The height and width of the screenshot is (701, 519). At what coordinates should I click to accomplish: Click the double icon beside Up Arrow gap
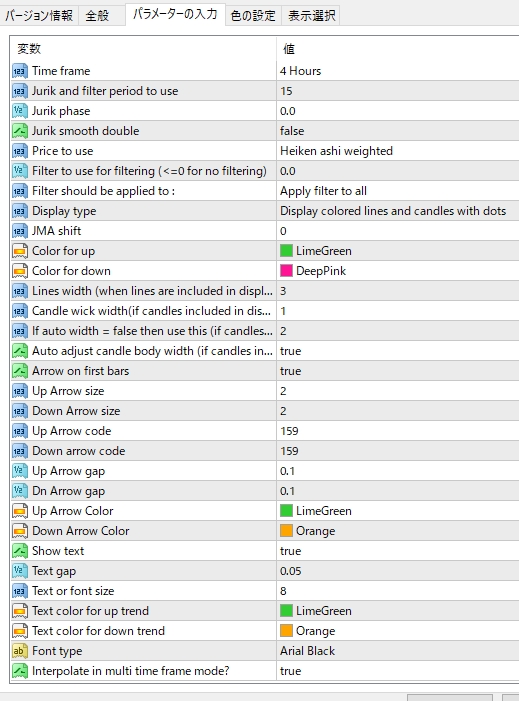(20, 471)
